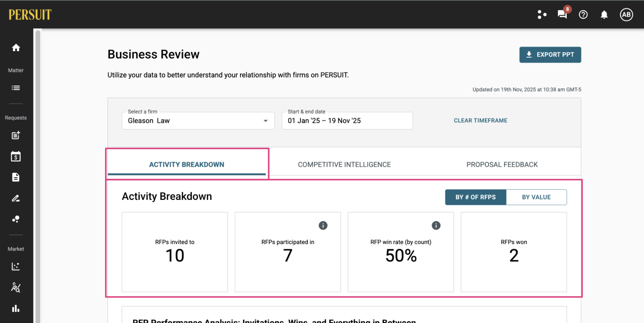Show info for RFP win rate

coord(436,225)
